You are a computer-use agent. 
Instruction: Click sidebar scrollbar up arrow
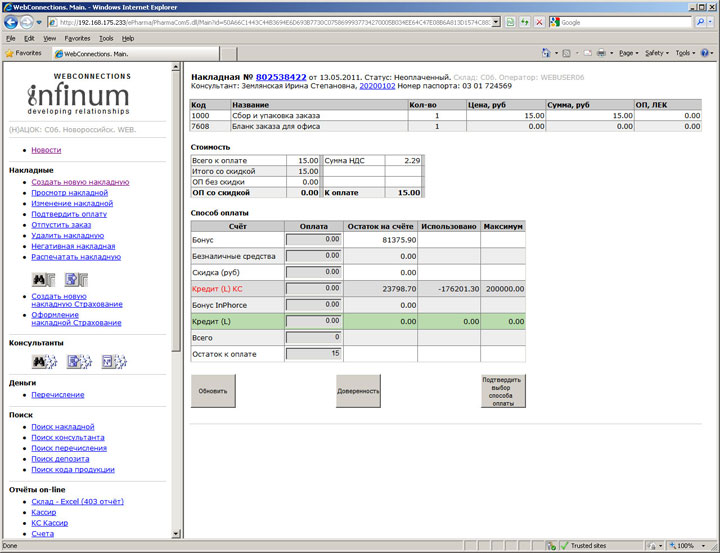point(176,67)
